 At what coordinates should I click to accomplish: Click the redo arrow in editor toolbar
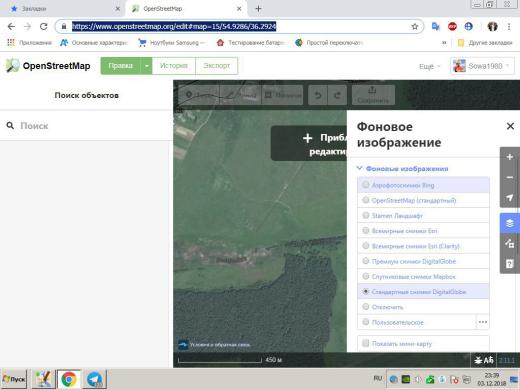337,95
